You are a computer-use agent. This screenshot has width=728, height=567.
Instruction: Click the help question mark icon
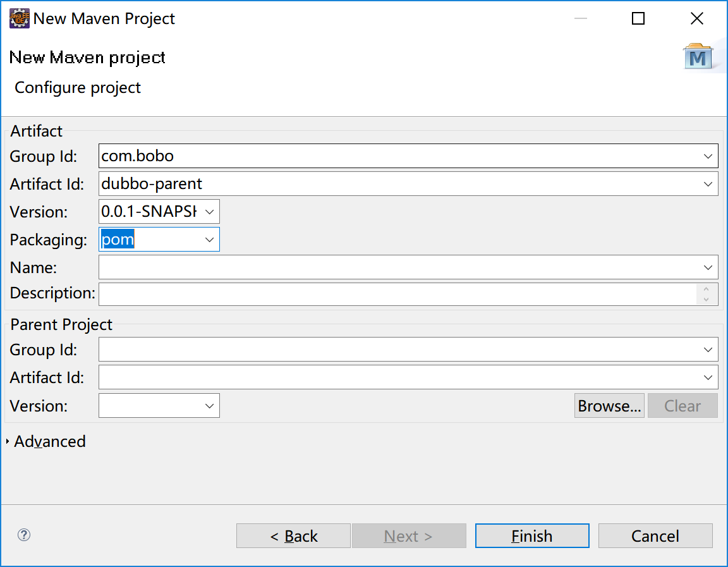pyautogui.click(x=24, y=535)
